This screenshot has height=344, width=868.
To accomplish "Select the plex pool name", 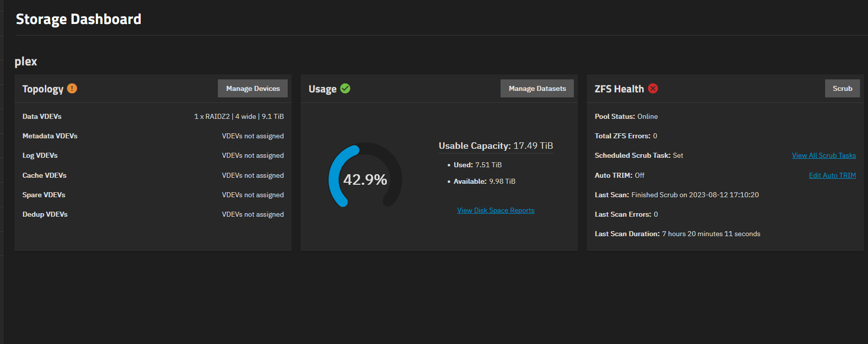I will pos(26,61).
